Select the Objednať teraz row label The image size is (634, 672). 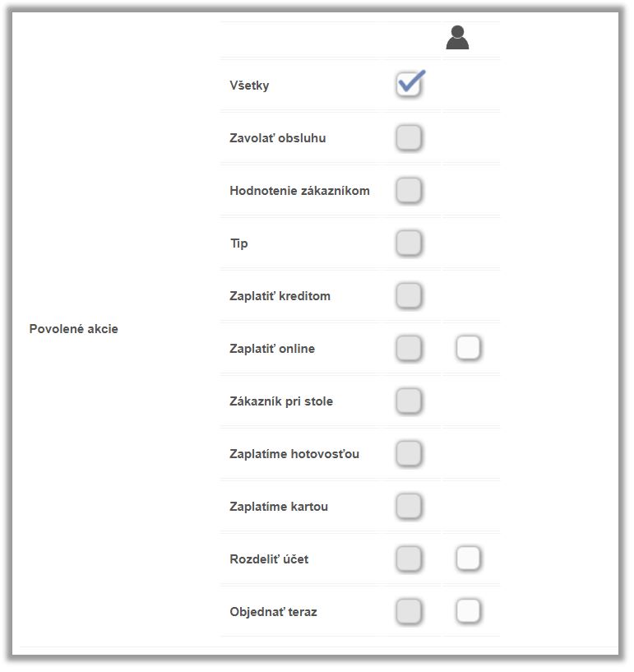(x=273, y=612)
